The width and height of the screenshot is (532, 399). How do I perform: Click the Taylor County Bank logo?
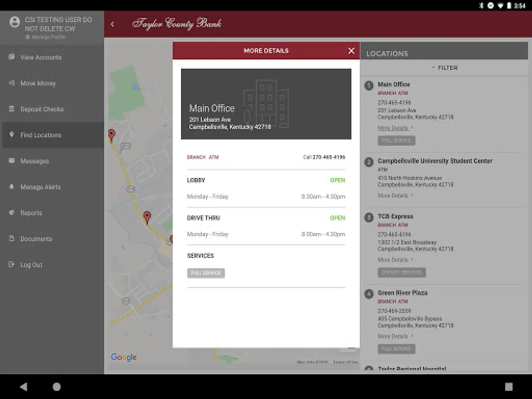click(x=177, y=23)
